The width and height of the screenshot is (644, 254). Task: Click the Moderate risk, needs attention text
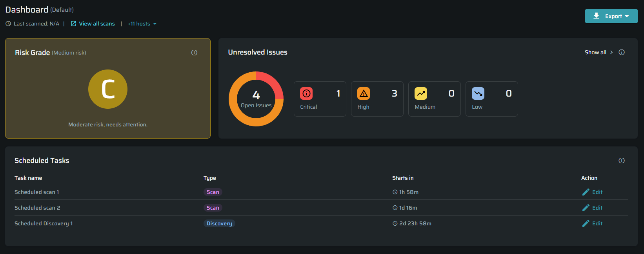[x=108, y=124]
